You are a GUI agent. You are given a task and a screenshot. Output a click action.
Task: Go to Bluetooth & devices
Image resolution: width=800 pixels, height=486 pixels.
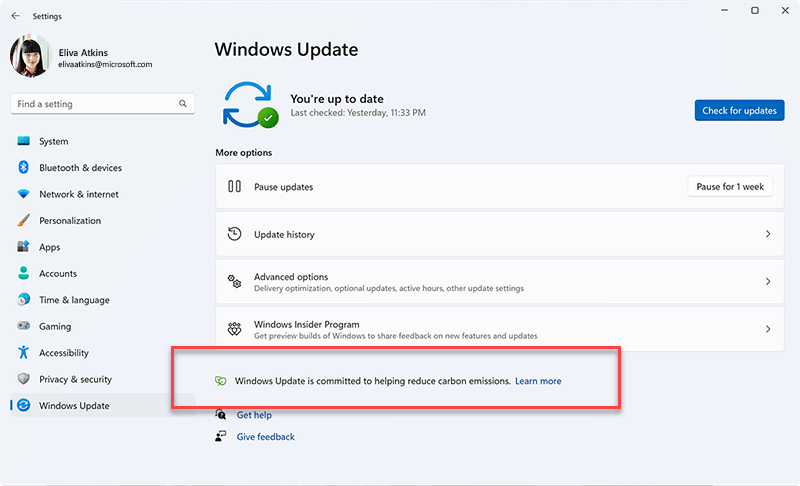click(103, 168)
